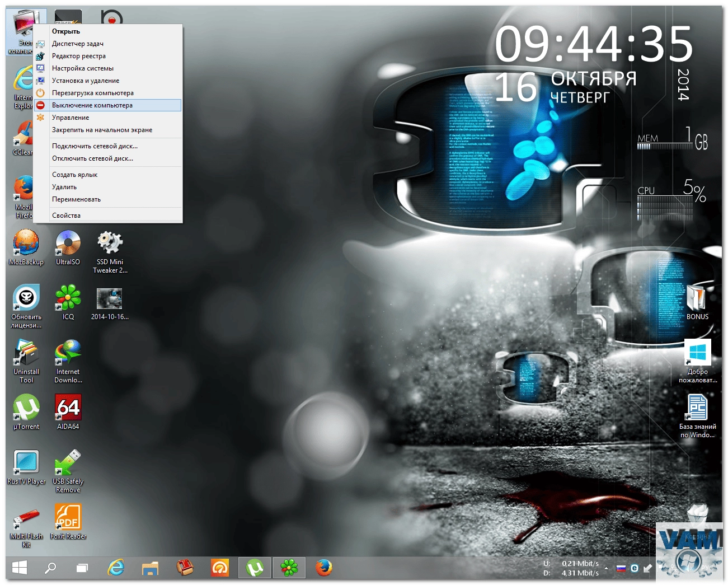Image resolution: width=728 pixels, height=585 pixels.
Task: Launch Internet Explorer from the taskbar
Action: (x=116, y=568)
